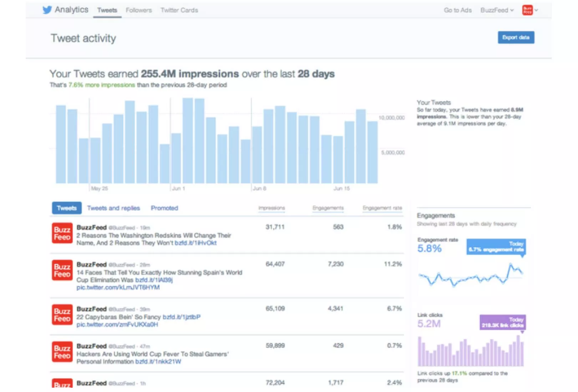Click the May 25 axis label
The image size is (578, 392).
[x=99, y=188]
